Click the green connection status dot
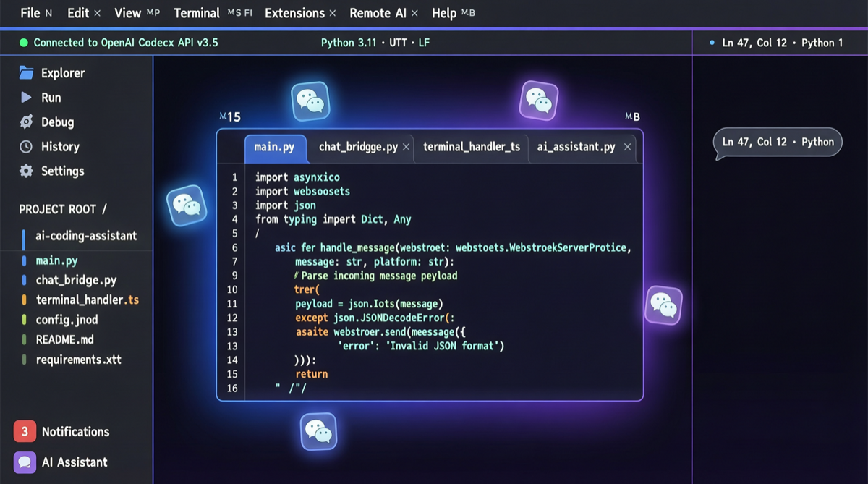This screenshot has height=484, width=868. point(24,43)
